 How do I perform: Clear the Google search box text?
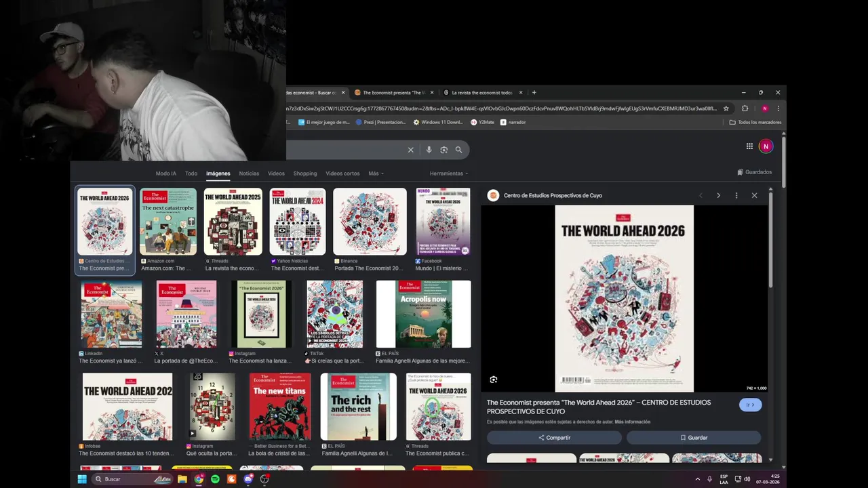pos(410,150)
